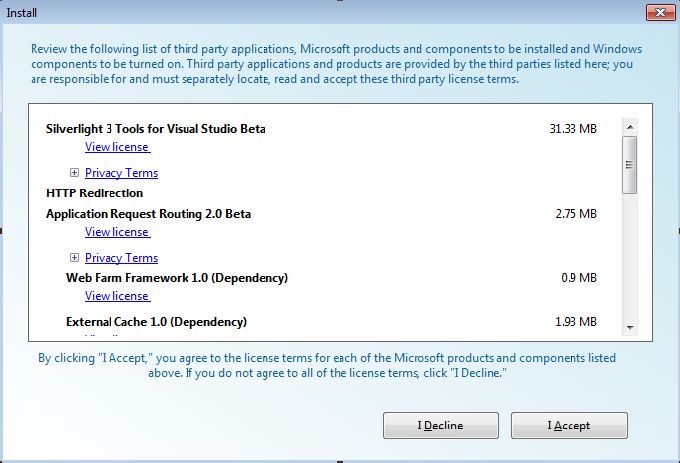Click the 2.75 MB size value

point(576,214)
